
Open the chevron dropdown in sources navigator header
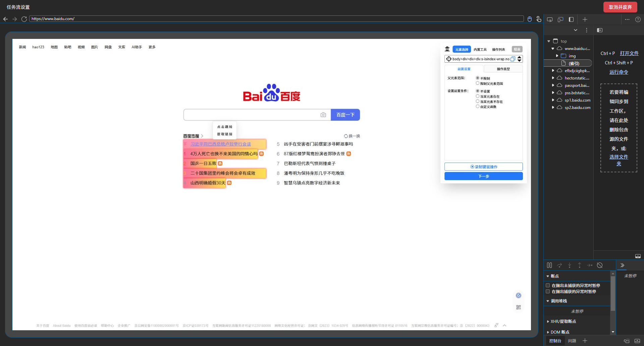(x=576, y=30)
